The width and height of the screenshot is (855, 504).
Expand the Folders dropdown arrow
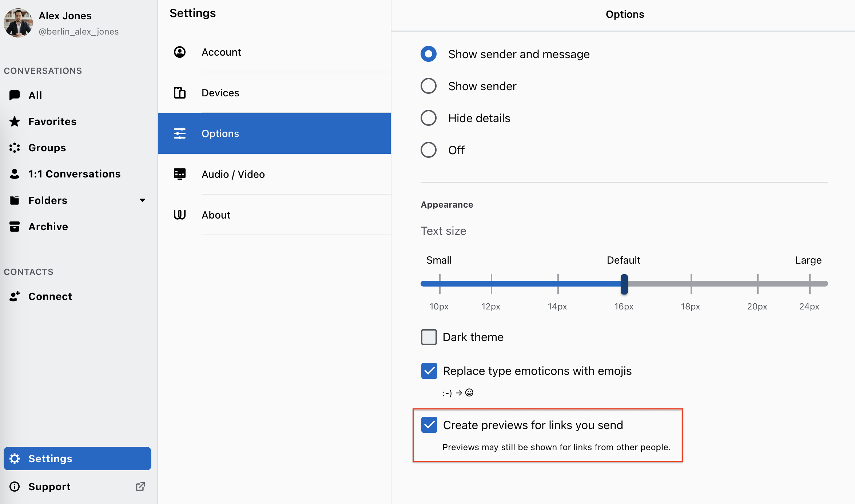143,200
